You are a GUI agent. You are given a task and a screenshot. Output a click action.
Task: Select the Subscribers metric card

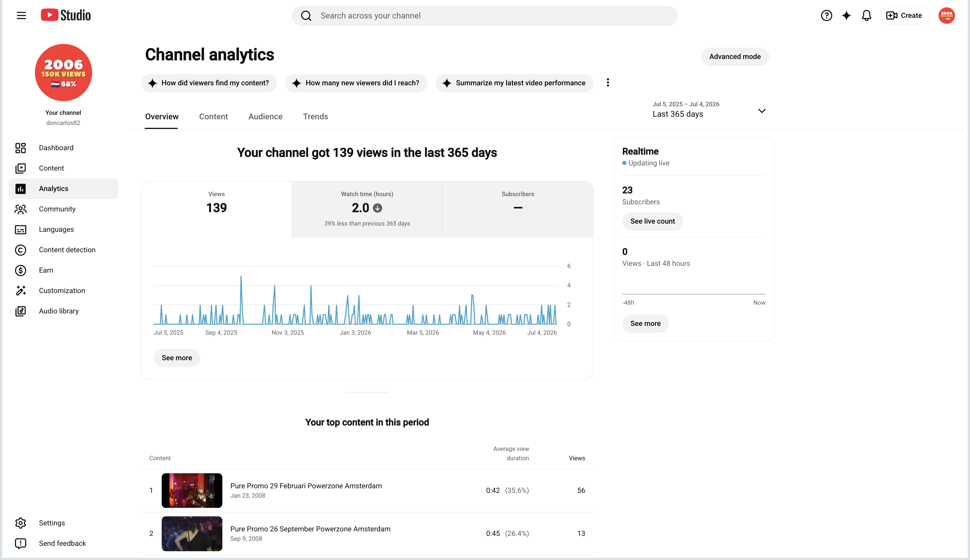(518, 209)
